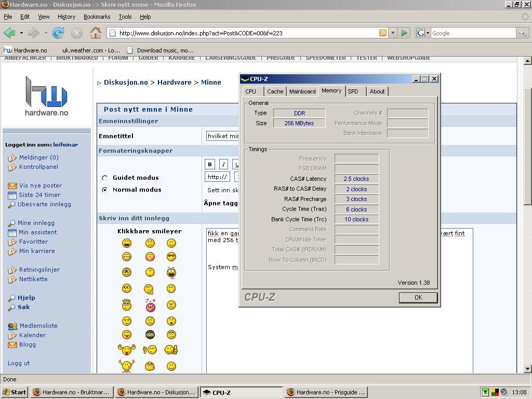Viewport: 532px width, 399px height.
Task: Open uk.weather.com bookmark toolbar item
Action: pyautogui.click(x=91, y=50)
